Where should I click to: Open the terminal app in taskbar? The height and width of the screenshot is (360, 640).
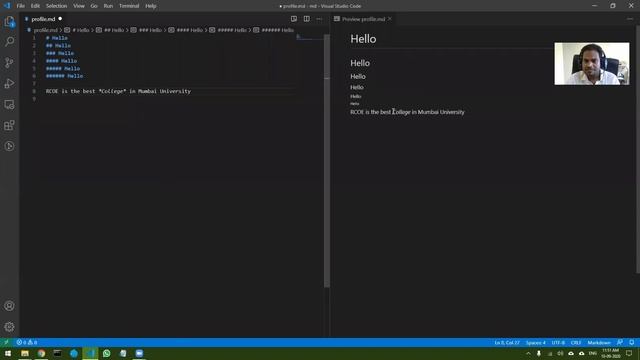point(58,353)
